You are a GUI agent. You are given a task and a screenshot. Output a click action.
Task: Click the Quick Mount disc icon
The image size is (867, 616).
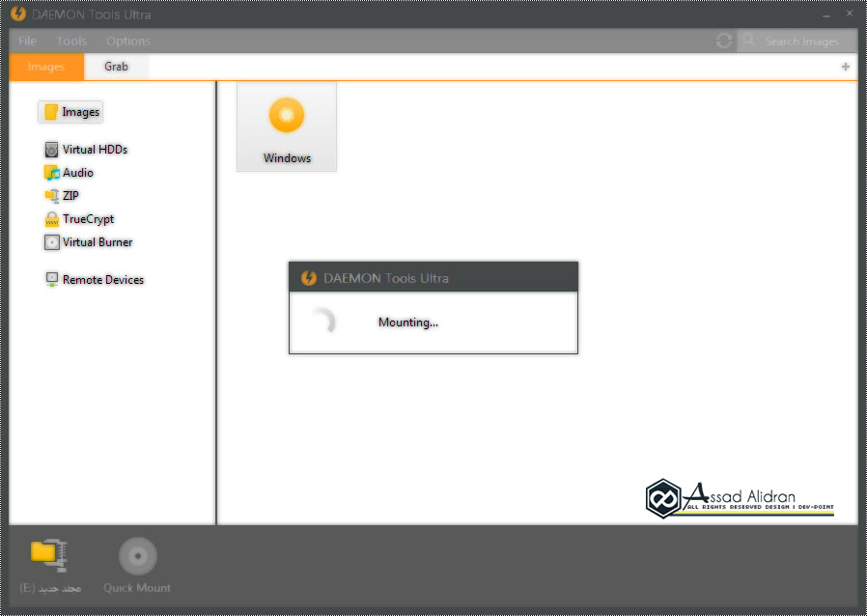138,556
